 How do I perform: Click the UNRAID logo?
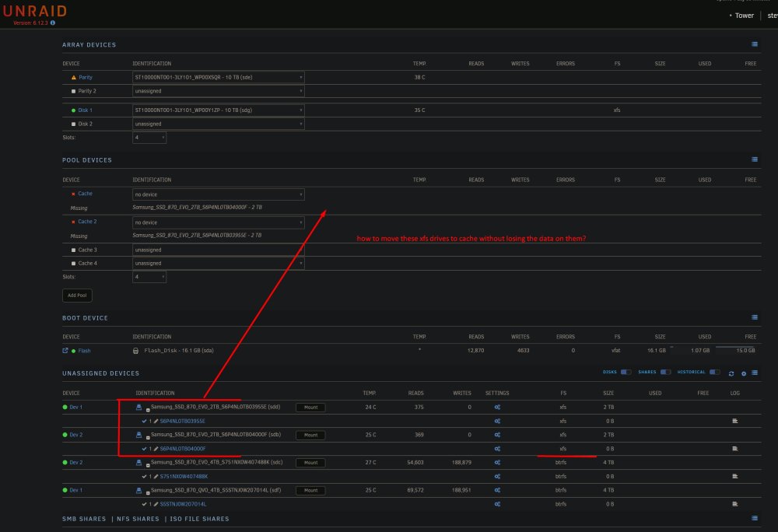[x=35, y=11]
